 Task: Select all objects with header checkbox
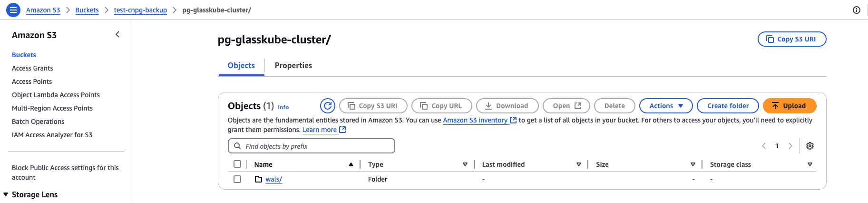click(x=237, y=164)
